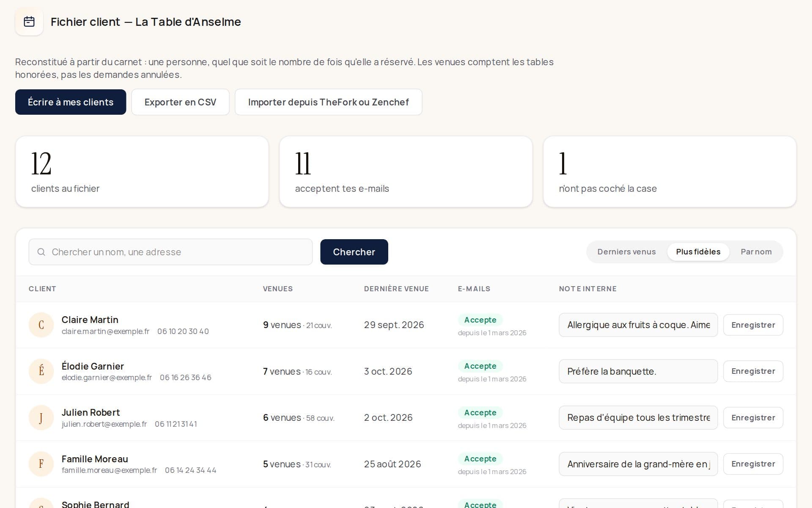Screen dimensions: 812x508
Task: Click the name Claire Martin
Action: (90, 320)
